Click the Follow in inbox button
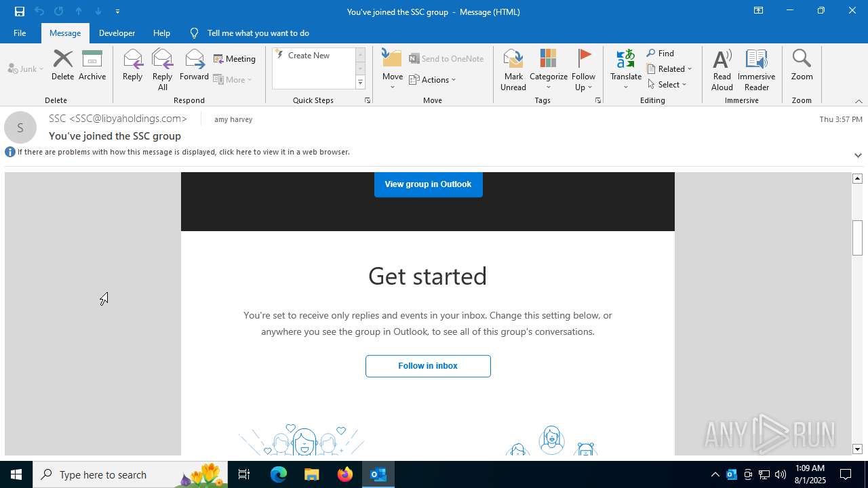The image size is (868, 488). (x=428, y=366)
